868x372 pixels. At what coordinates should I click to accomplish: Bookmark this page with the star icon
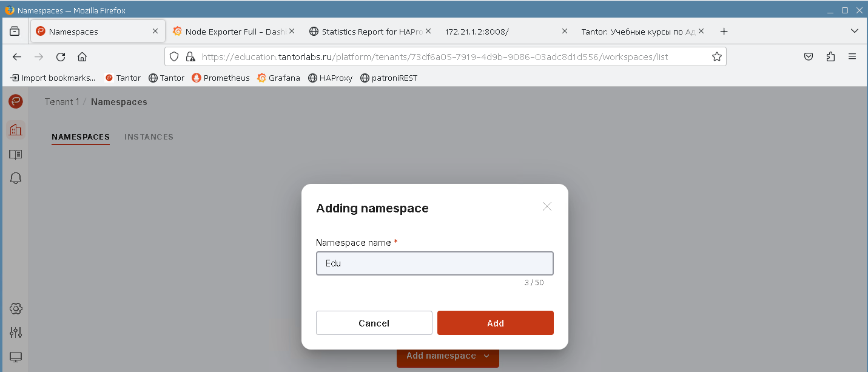pos(716,57)
